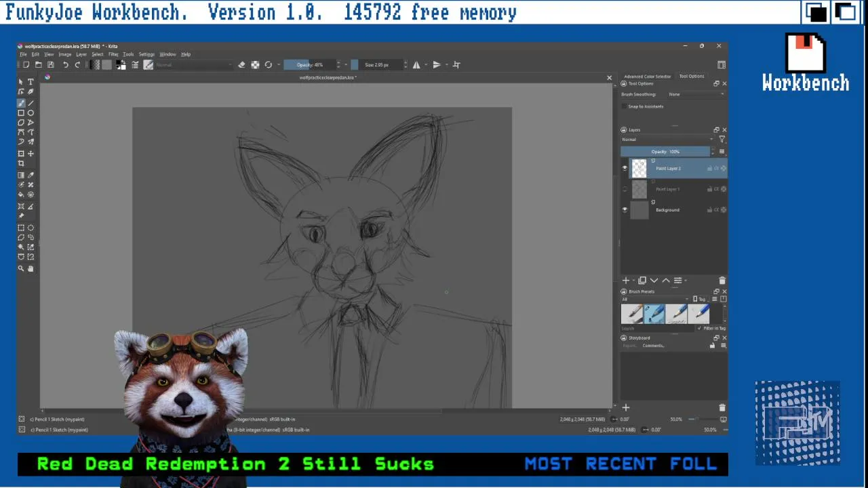Toggle lock on Paint Layer 2

(x=710, y=168)
